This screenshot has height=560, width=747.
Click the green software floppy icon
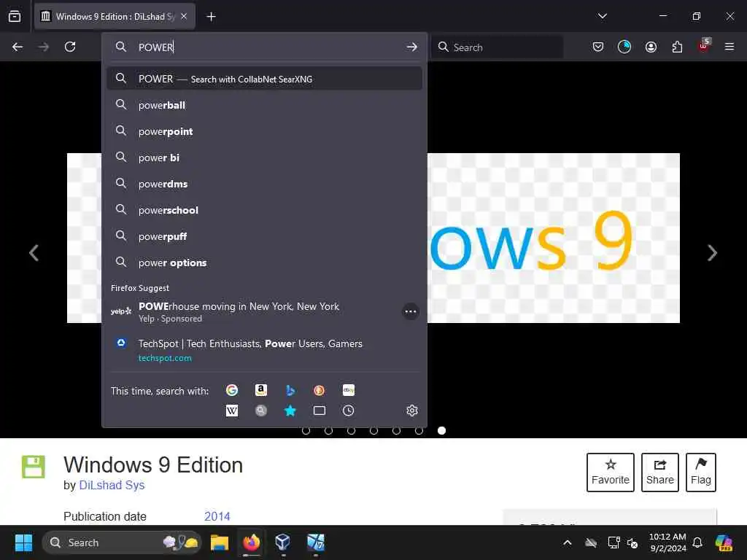coord(34,467)
